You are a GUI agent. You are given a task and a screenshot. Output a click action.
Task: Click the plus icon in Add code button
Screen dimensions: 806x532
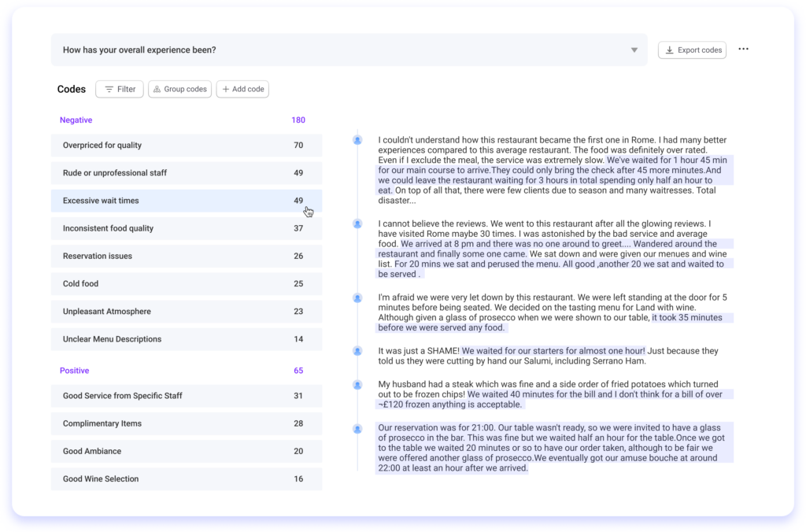(225, 89)
